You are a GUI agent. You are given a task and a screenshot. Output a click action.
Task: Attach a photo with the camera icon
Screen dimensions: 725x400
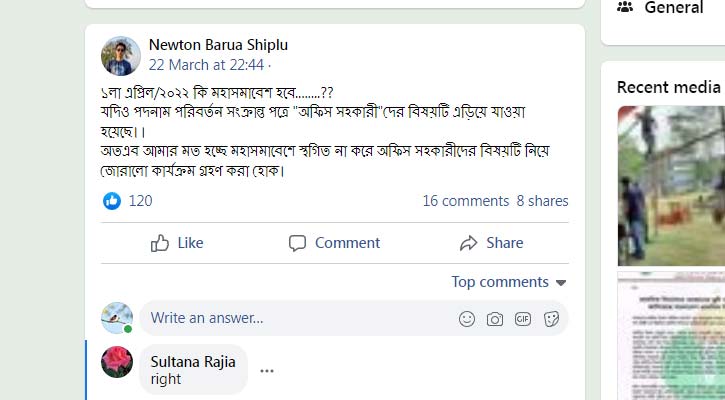(494, 319)
